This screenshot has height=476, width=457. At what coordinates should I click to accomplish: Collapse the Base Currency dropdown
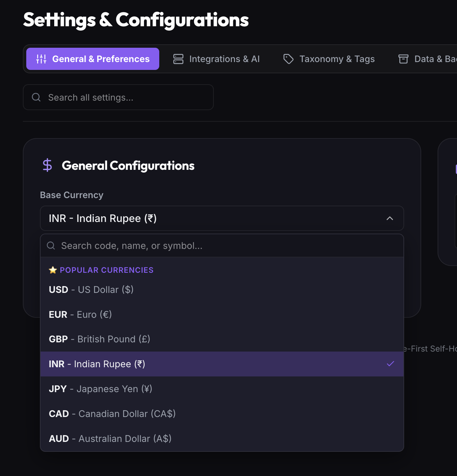click(x=222, y=218)
